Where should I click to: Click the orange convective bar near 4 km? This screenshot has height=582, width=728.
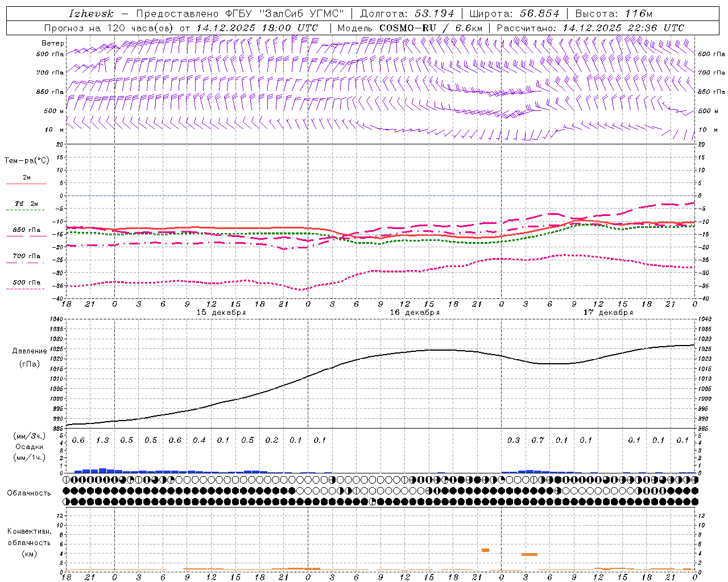(530, 555)
